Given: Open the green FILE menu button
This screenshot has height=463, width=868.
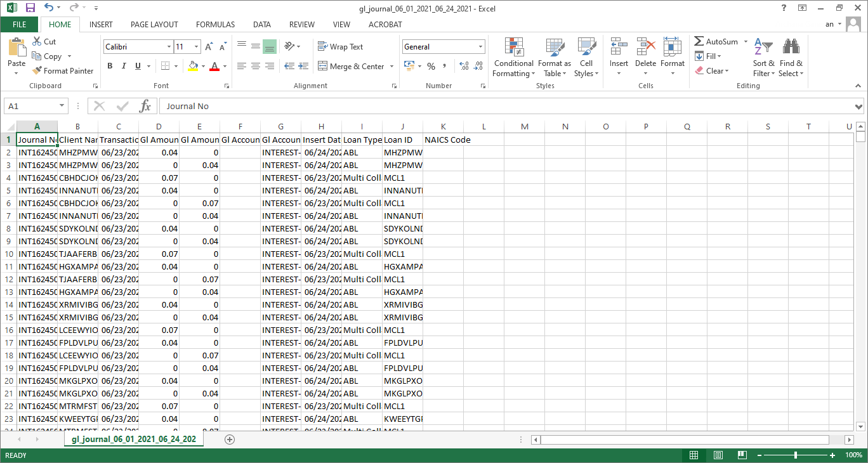Looking at the screenshot, I should pos(20,25).
